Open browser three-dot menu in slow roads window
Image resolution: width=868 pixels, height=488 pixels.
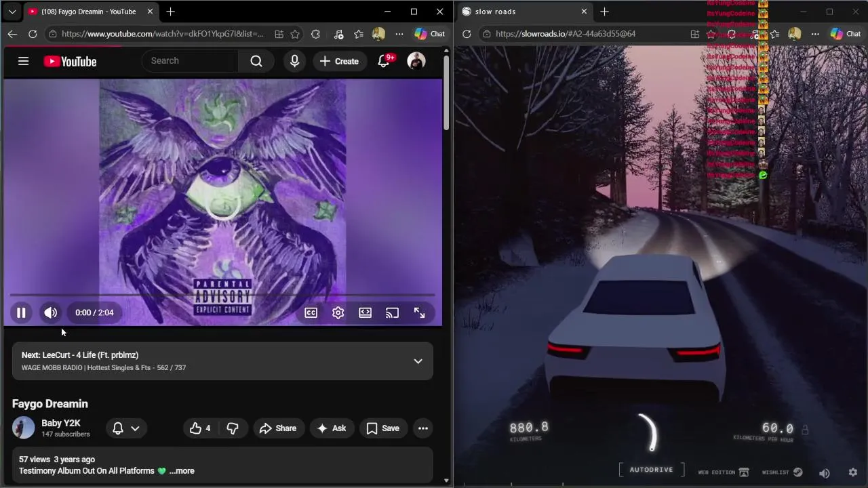point(815,34)
